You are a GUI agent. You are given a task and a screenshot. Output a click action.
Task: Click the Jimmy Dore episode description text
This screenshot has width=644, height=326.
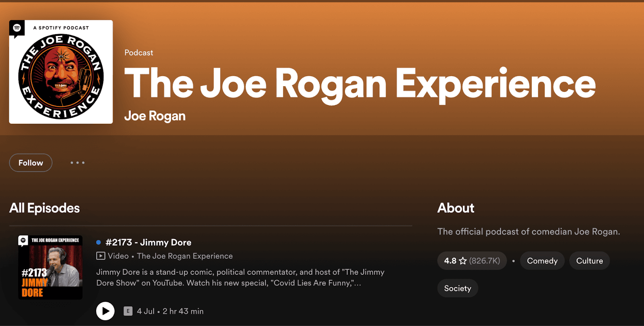point(240,277)
